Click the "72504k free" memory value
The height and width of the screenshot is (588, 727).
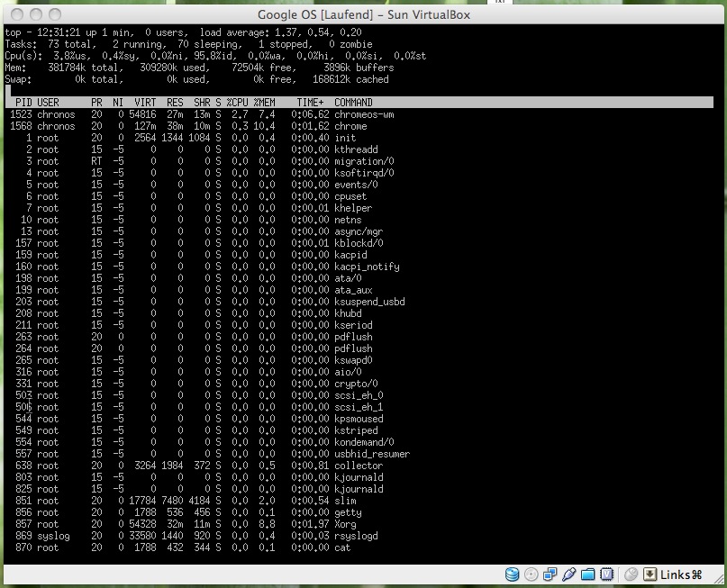click(264, 68)
